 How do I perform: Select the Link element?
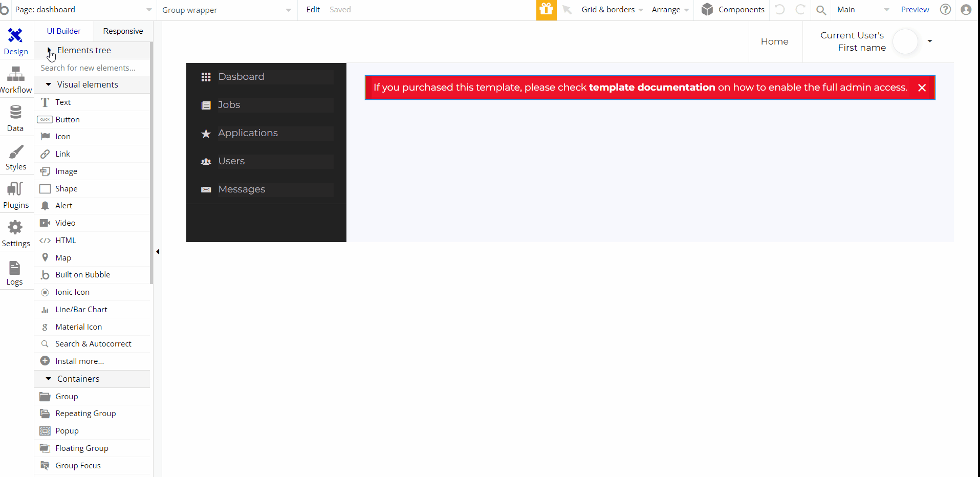(x=92, y=154)
